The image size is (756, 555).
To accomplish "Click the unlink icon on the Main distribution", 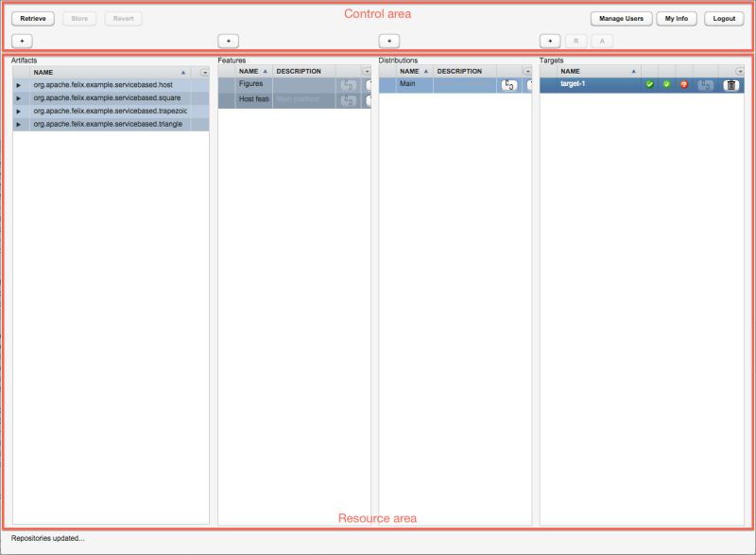I will pyautogui.click(x=508, y=84).
